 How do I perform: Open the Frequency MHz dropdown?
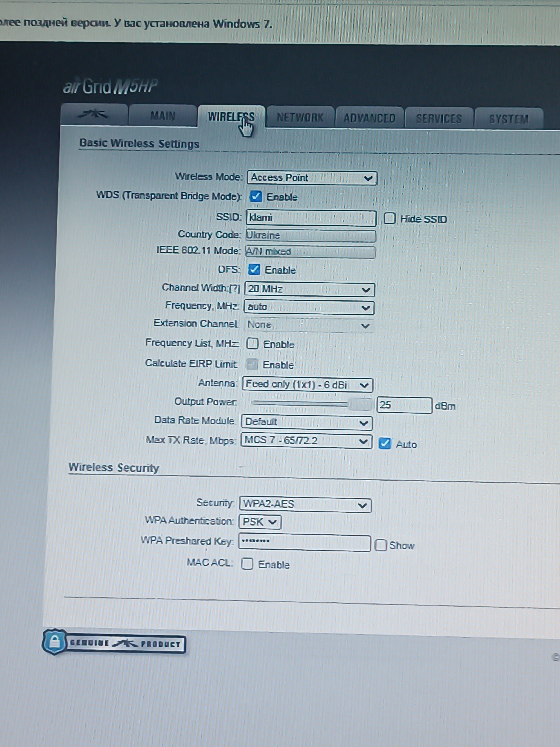tap(309, 307)
